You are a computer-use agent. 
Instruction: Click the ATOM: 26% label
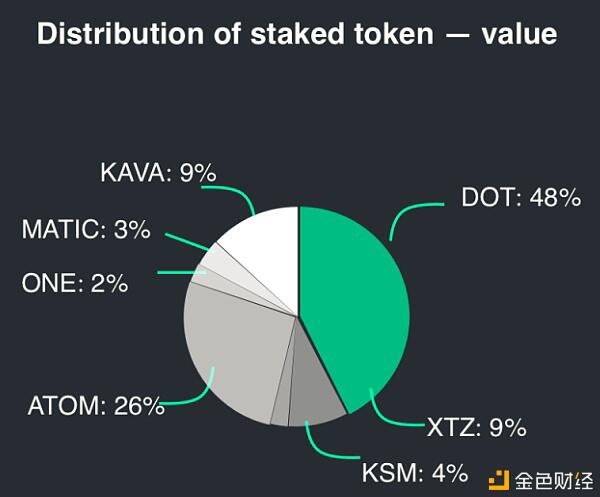coord(96,406)
